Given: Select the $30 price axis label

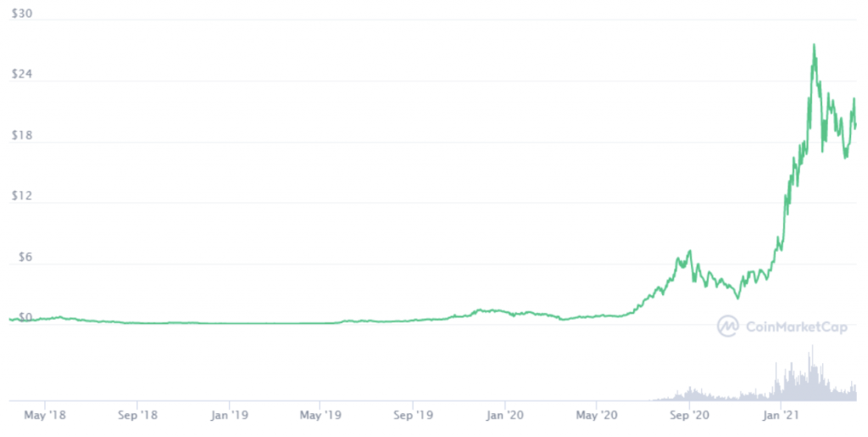Looking at the screenshot, I should click(22, 14).
